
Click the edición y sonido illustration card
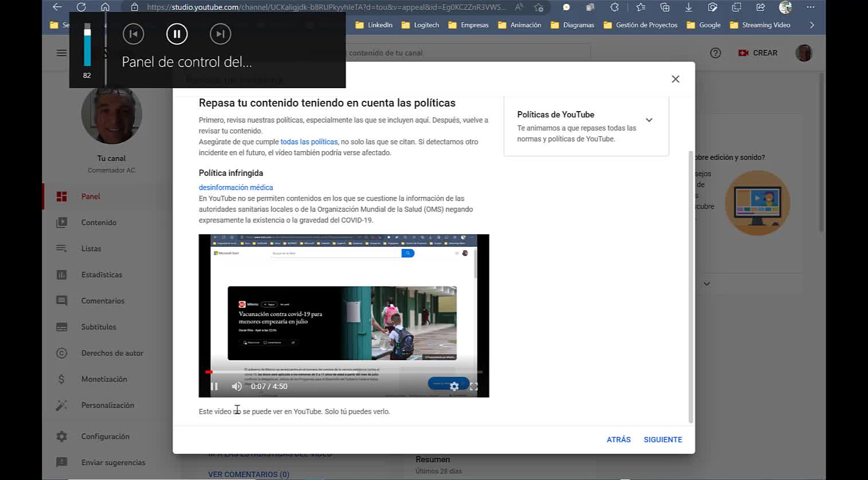pyautogui.click(x=757, y=203)
